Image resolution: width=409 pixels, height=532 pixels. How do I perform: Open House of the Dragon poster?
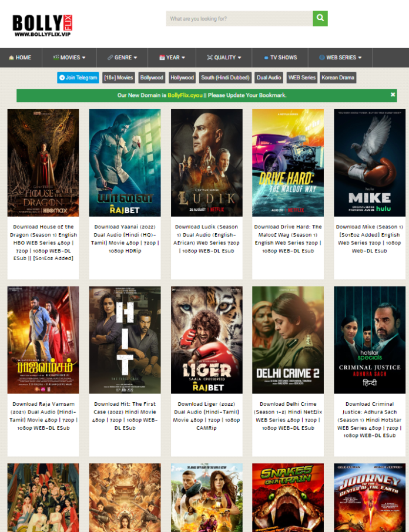pyautogui.click(x=43, y=163)
